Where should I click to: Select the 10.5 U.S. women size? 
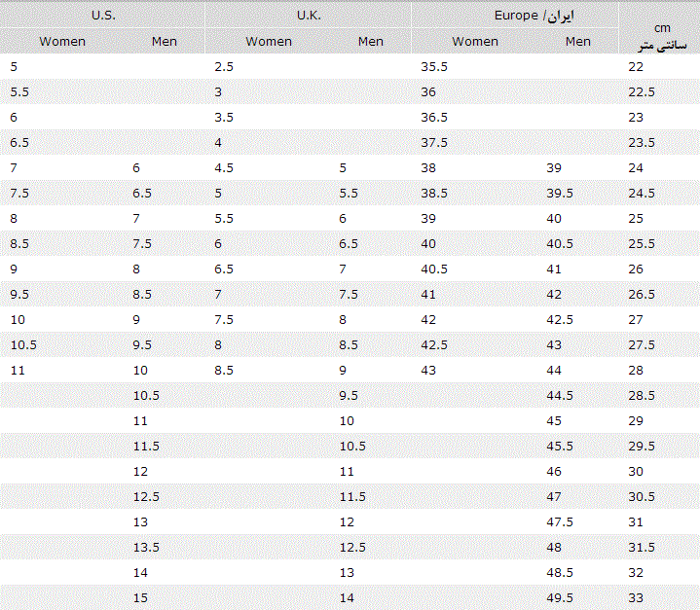pyautogui.click(x=23, y=345)
